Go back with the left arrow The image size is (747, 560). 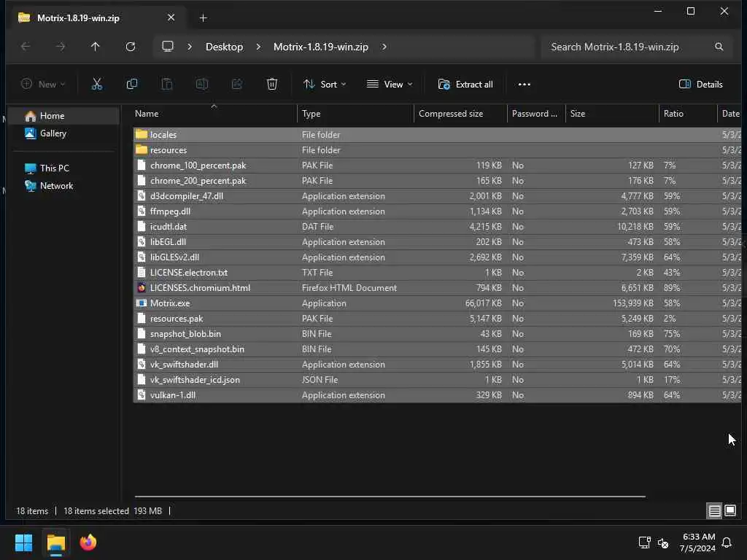pyautogui.click(x=26, y=47)
